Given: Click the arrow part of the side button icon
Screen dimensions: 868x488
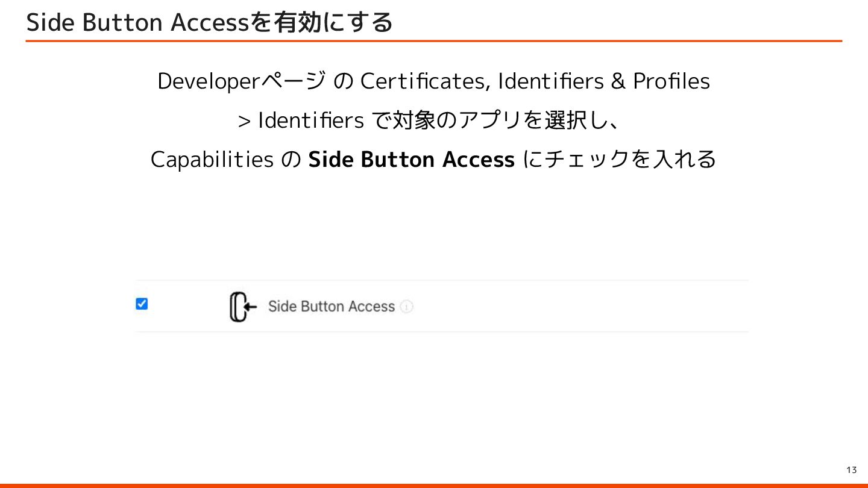Looking at the screenshot, I should point(251,307).
